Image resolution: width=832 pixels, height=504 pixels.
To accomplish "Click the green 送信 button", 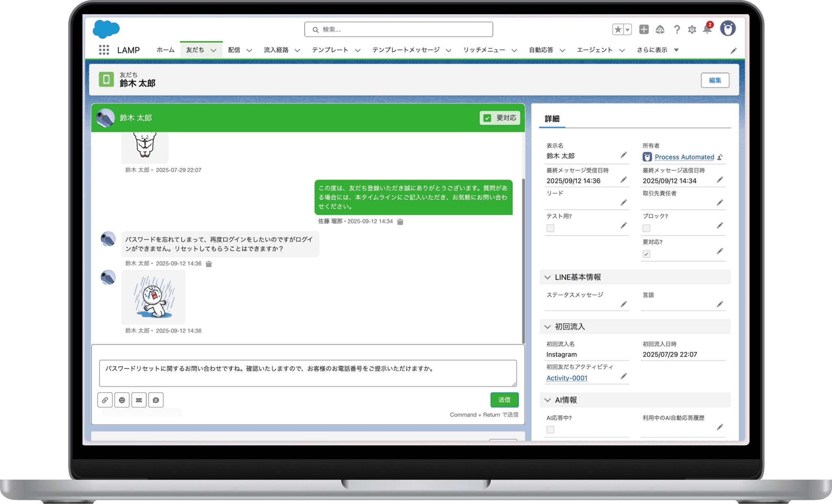I will tap(504, 400).
